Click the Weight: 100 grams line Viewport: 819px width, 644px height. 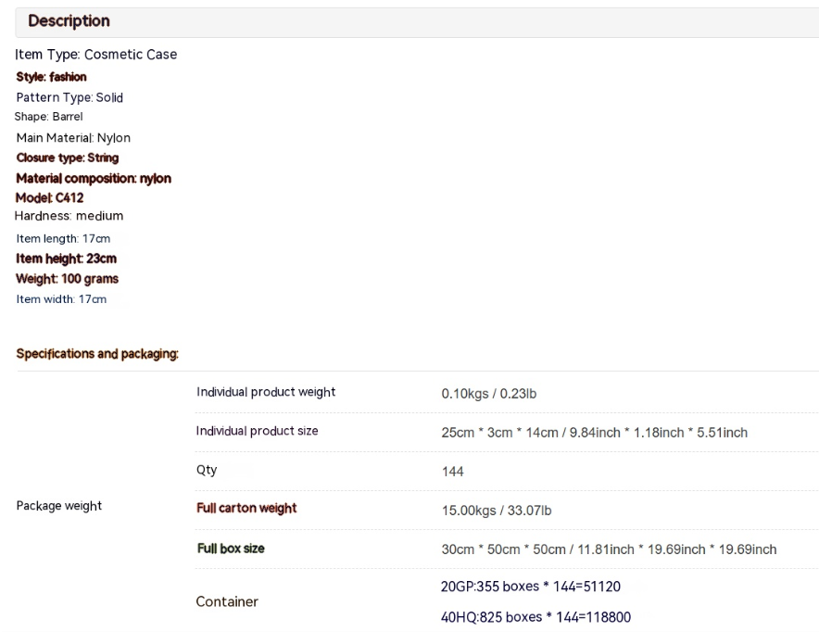67,279
